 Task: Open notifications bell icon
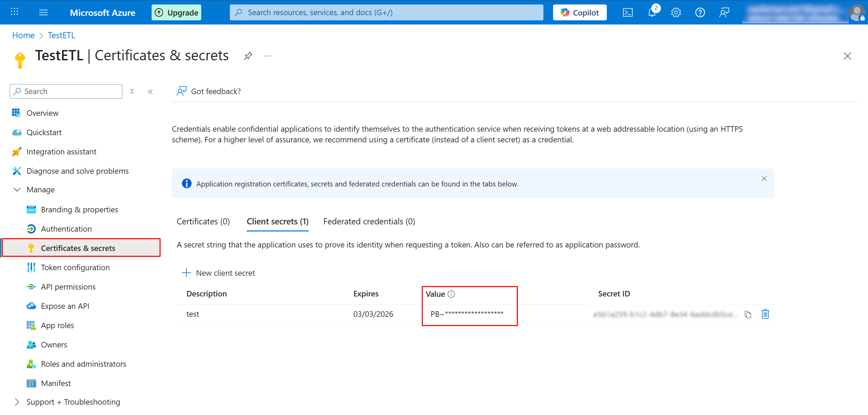pyautogui.click(x=652, y=13)
